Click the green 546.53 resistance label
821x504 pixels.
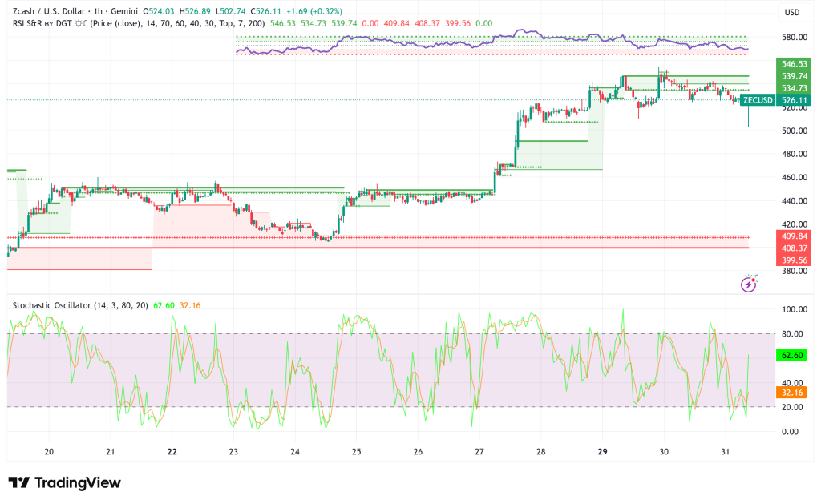click(794, 63)
